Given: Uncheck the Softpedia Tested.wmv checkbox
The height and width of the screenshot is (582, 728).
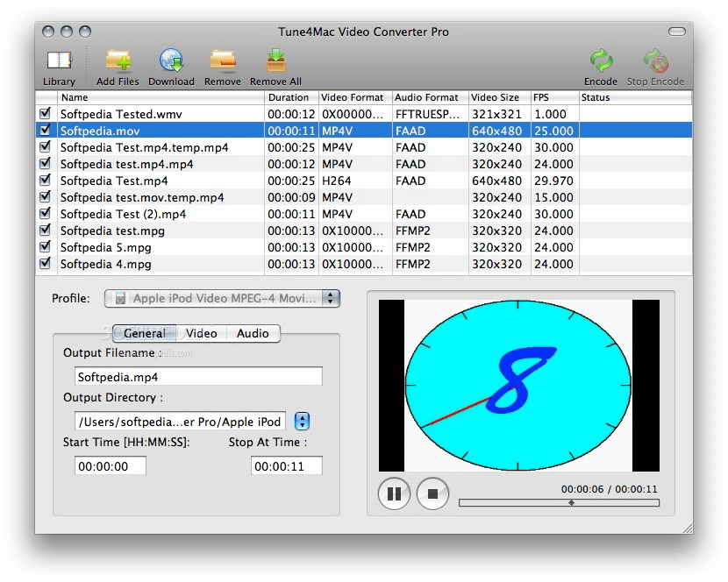Looking at the screenshot, I should coord(46,114).
